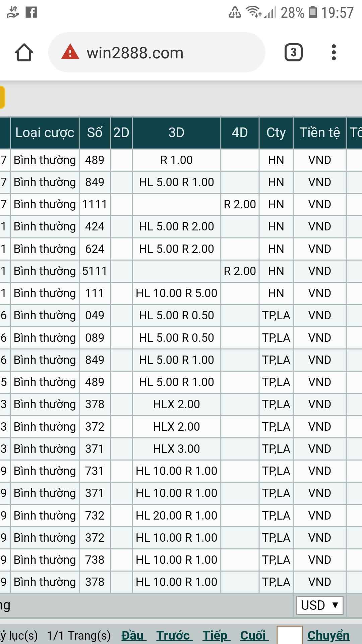Focus the page number input box
Screen dimensions: 362x644
point(289,635)
